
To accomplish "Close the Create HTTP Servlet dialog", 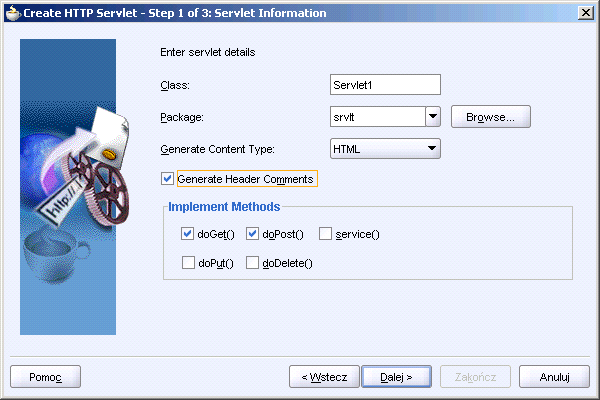I will (585, 13).
